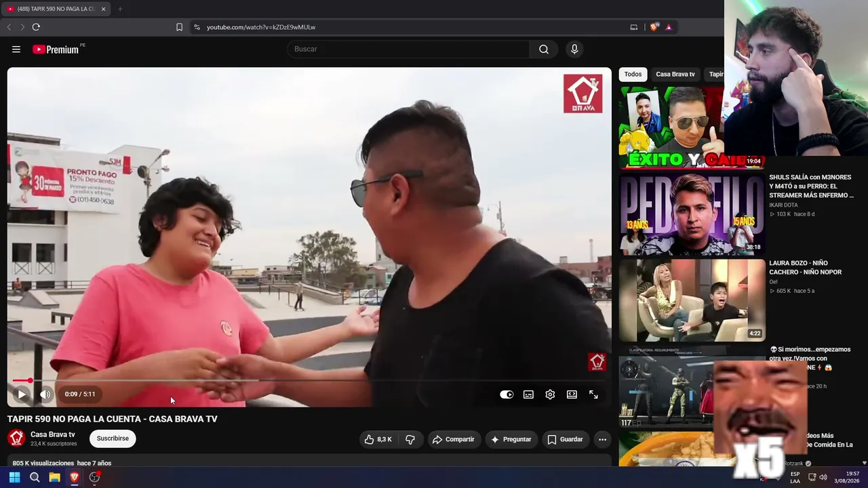Screen dimensions: 868x488
Task: Open the cast/media icon in the address bar
Action: (x=634, y=27)
